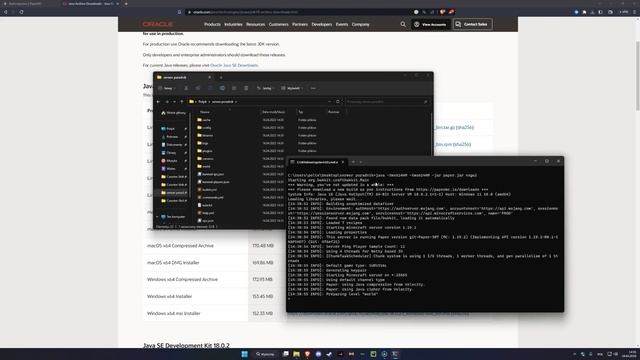Click the Share icon in File Explorer toolbar
640x360 pixels.
coord(234,88)
